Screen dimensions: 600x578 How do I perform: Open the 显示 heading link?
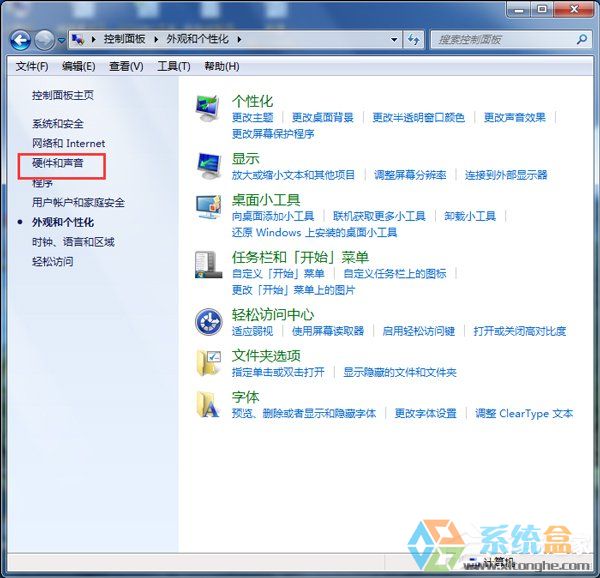pos(246,159)
